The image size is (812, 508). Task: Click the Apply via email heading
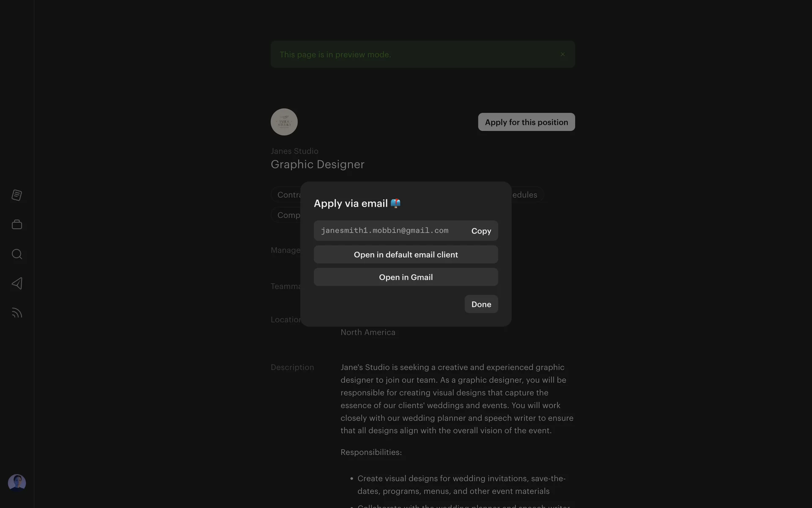pyautogui.click(x=351, y=204)
